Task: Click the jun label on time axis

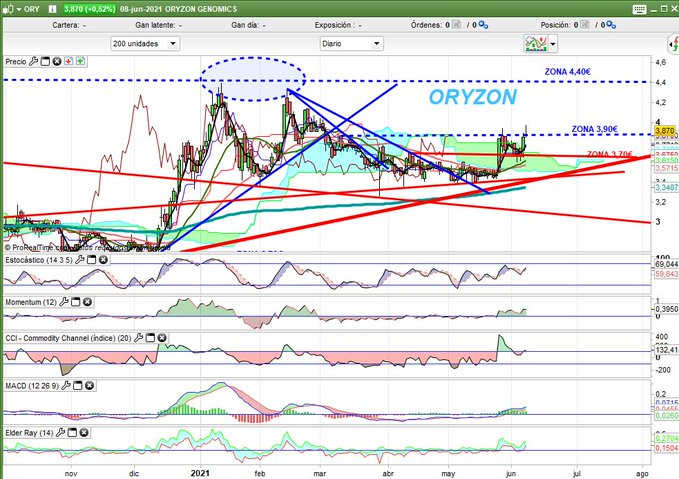Action: (x=511, y=474)
